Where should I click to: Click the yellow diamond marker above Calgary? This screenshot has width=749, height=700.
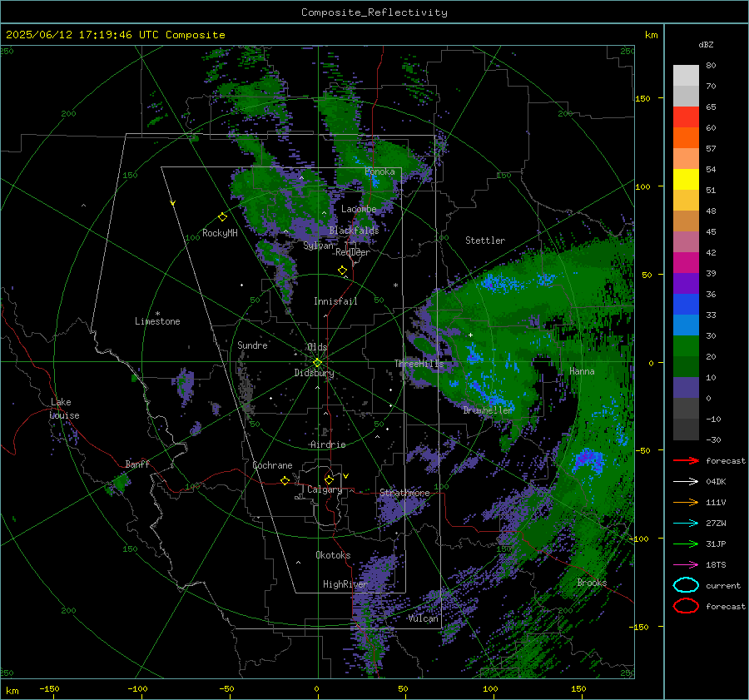tap(329, 479)
